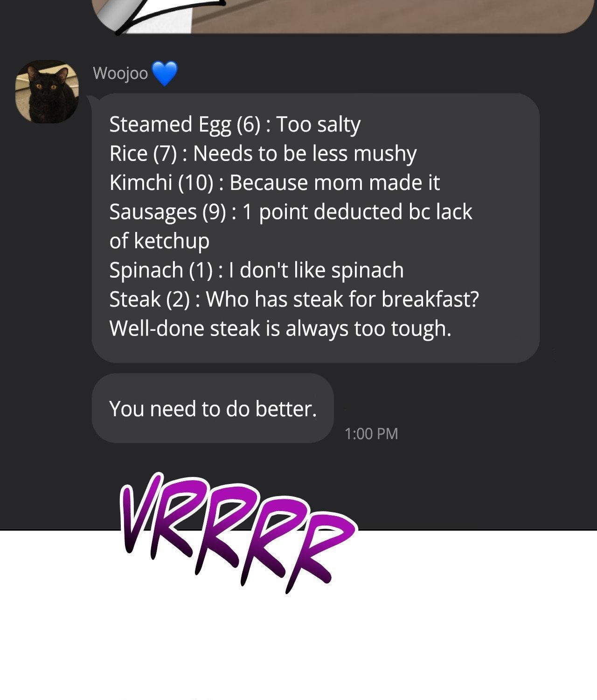Click the blue heart next to Woojoo
Screen dimensions: 597x700
point(165,73)
